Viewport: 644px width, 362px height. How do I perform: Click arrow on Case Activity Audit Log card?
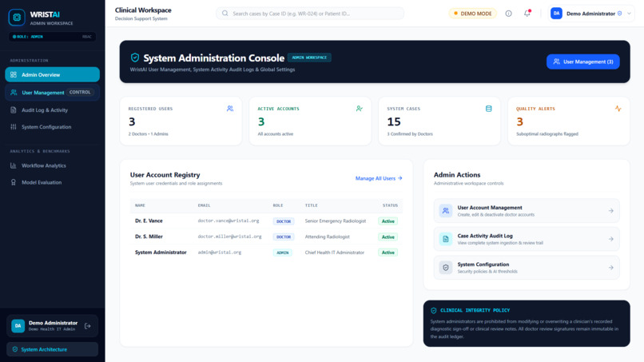point(611,239)
